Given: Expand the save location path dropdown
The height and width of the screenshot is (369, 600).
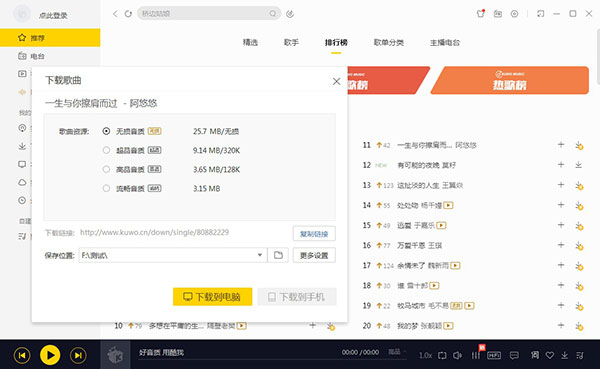Looking at the screenshot, I should pyautogui.click(x=260, y=255).
